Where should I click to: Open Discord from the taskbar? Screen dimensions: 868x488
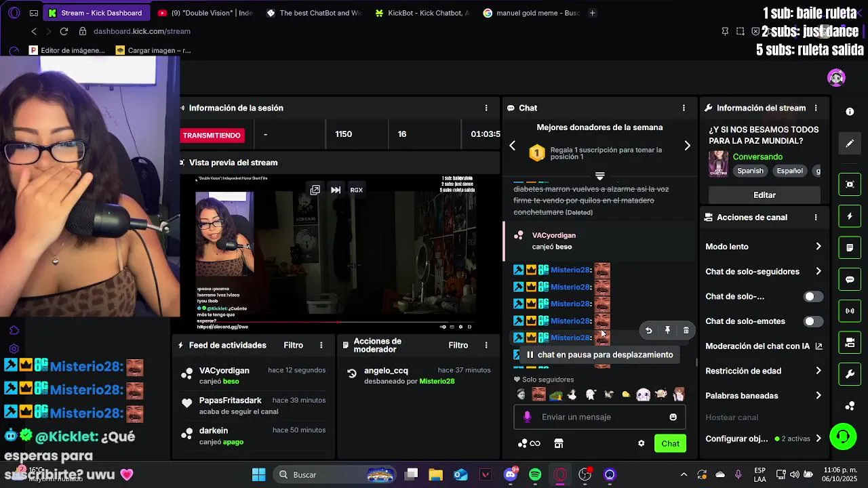(511, 475)
